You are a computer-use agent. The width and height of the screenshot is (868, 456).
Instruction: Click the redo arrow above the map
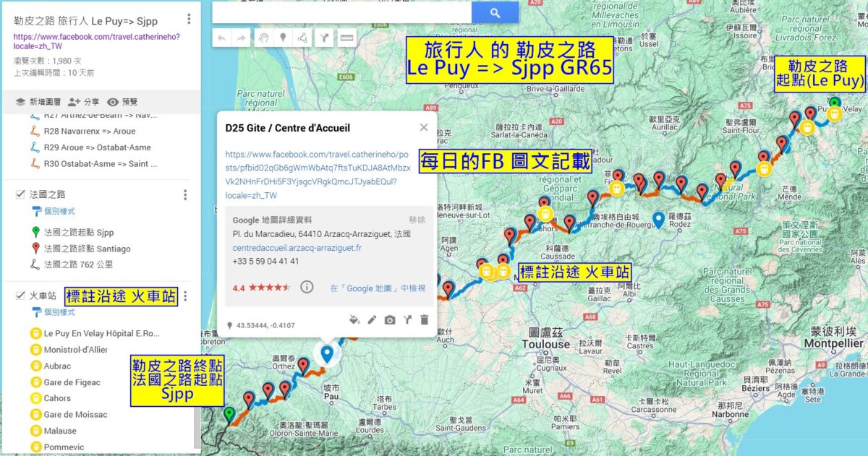pos(241,38)
